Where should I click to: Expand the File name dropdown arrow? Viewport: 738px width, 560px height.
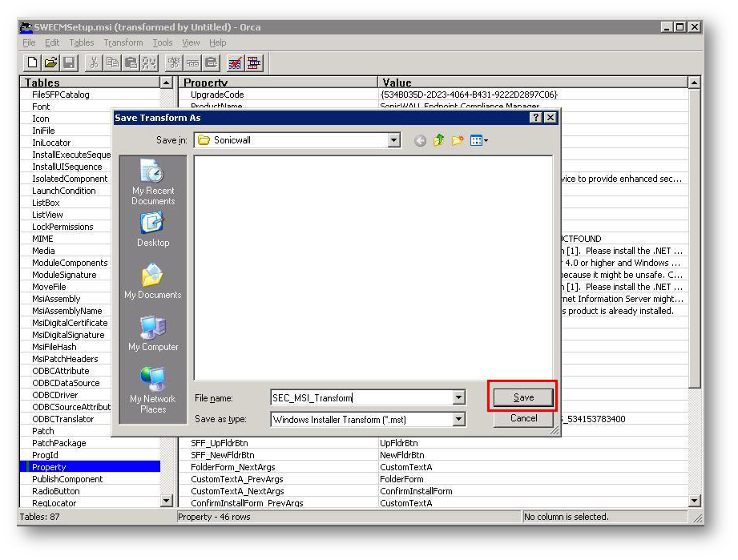(x=458, y=397)
